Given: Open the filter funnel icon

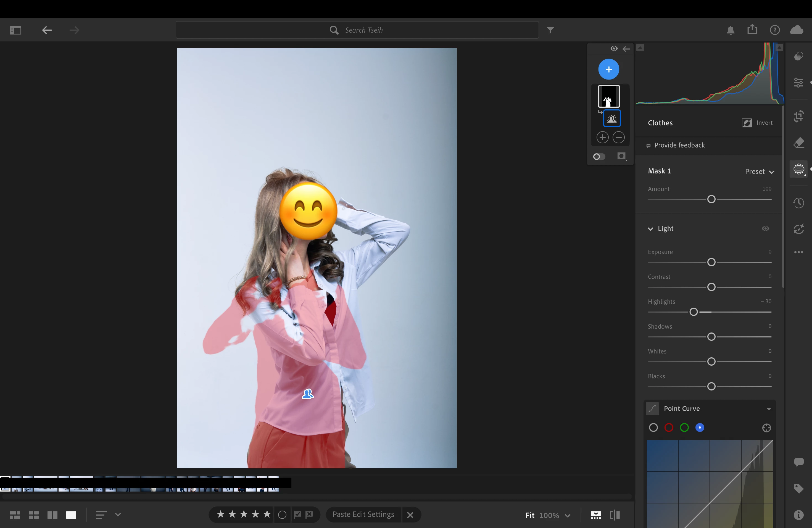Looking at the screenshot, I should (x=550, y=30).
